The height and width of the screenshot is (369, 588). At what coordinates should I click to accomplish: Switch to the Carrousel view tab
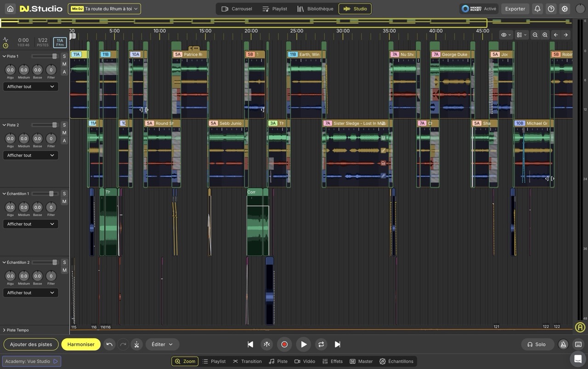237,9
